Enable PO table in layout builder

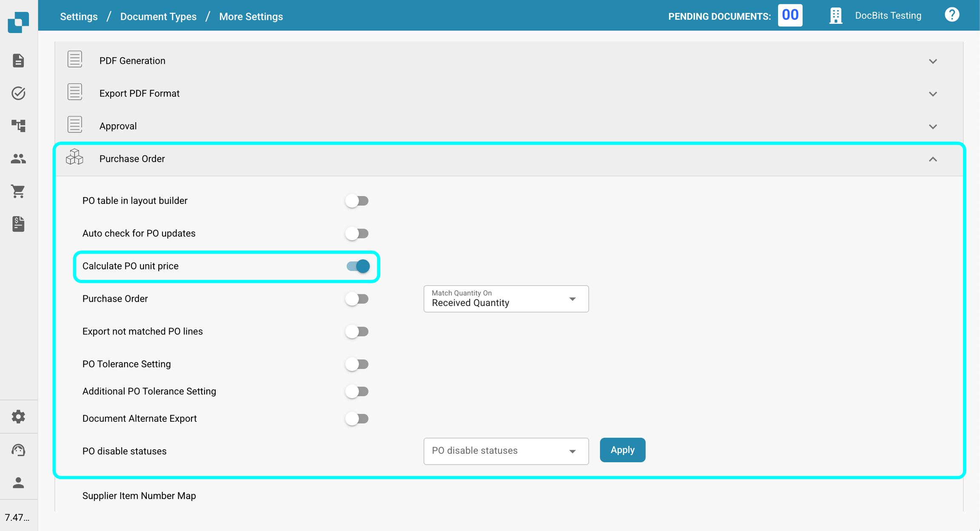pyautogui.click(x=357, y=201)
